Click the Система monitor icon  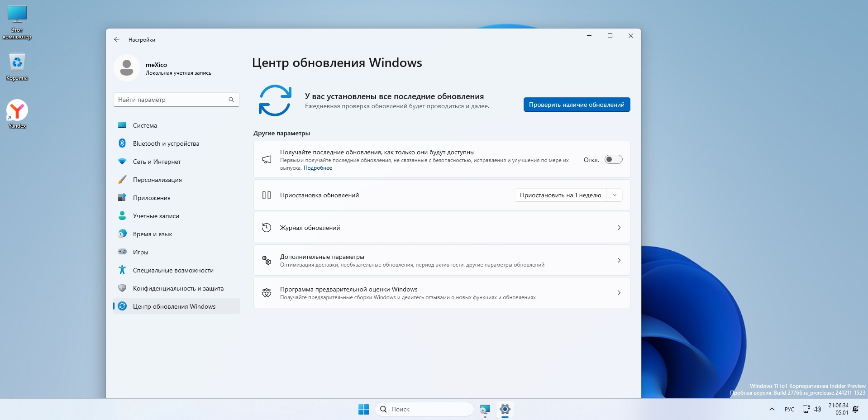(x=122, y=125)
